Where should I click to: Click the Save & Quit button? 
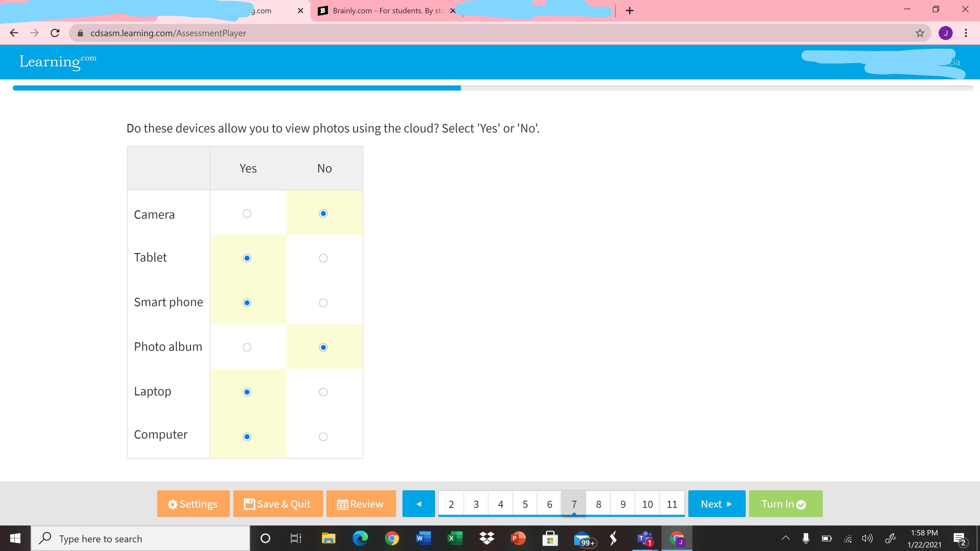tap(278, 504)
